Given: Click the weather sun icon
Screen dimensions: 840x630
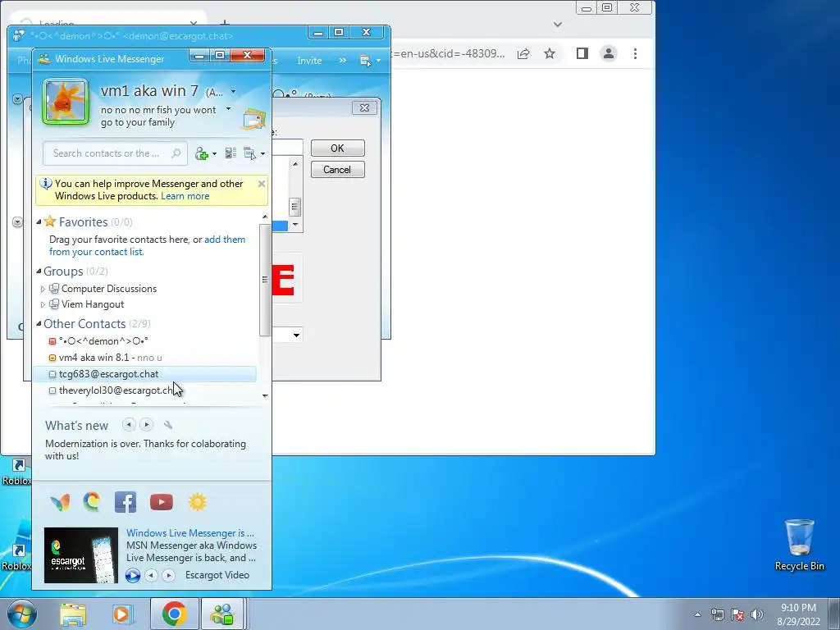Looking at the screenshot, I should click(197, 502).
